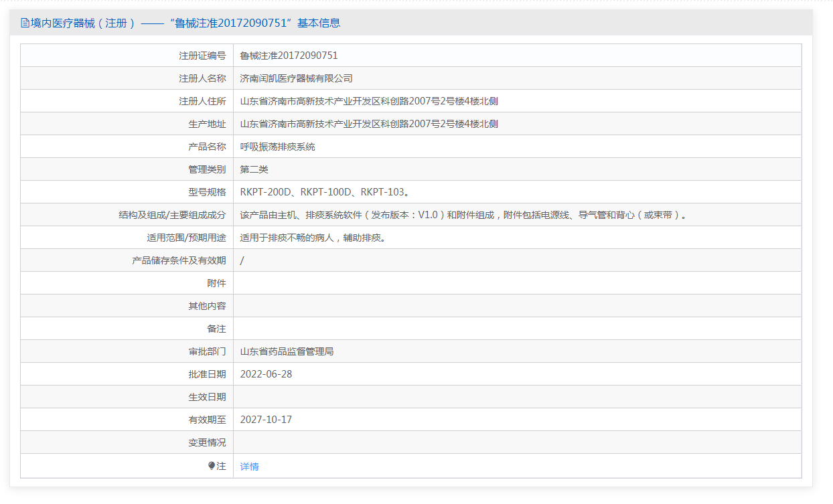Screen dimensions: 833x504
Task: Click the 附件 row label
Action: pyautogui.click(x=217, y=283)
